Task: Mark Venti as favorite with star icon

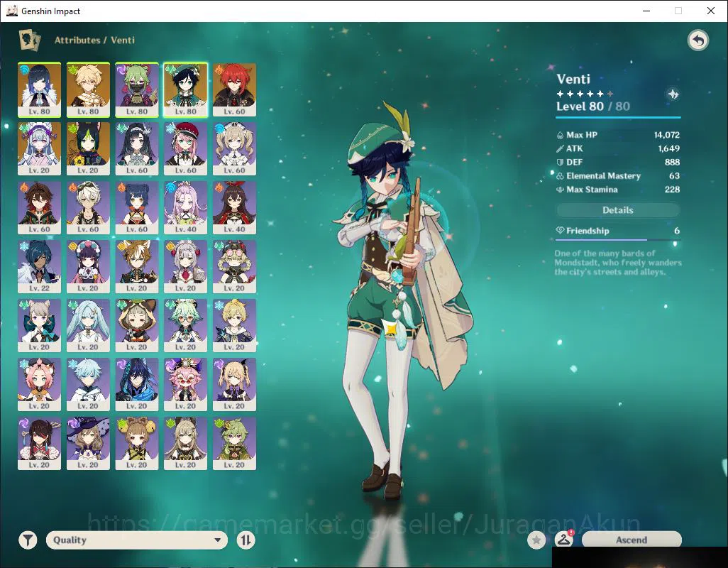Action: pos(536,540)
